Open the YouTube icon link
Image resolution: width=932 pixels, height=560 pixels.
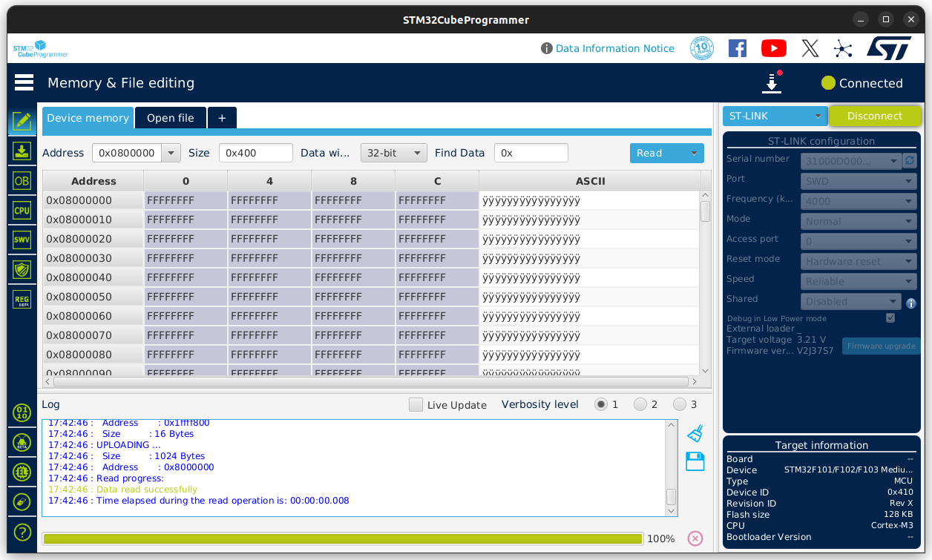tap(774, 48)
